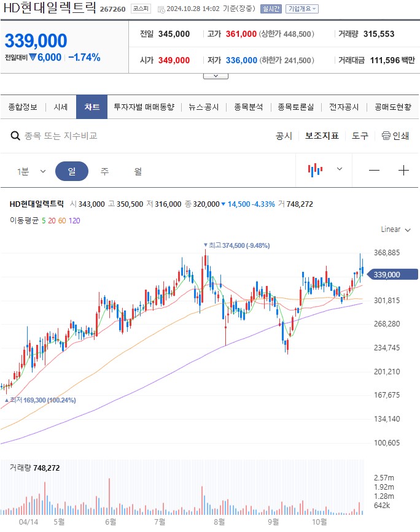This screenshot has height=532, width=420.
Task: Open the 공매도현황 tab
Action: tap(393, 107)
